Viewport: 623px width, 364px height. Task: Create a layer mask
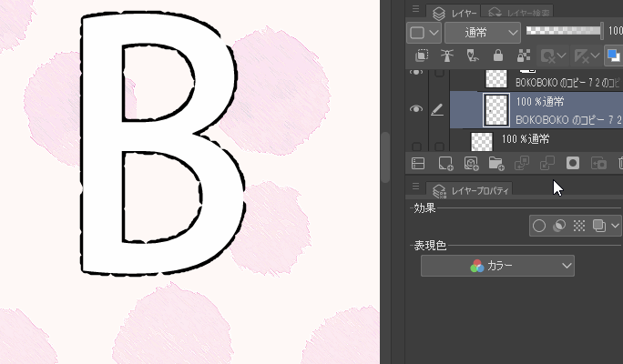[x=574, y=164]
